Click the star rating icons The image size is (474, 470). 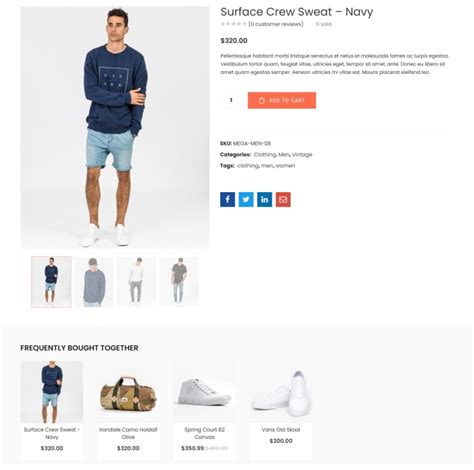[233, 24]
